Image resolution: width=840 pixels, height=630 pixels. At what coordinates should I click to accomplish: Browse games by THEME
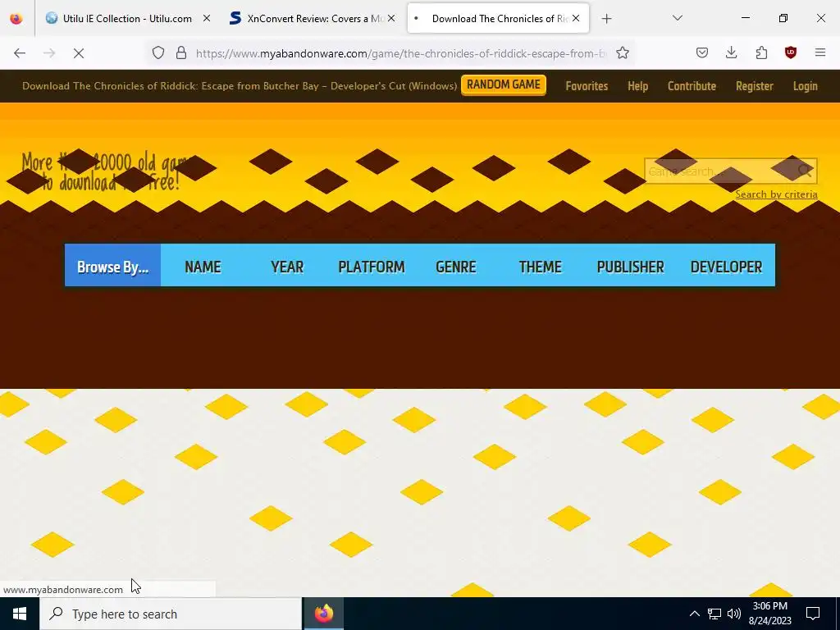click(540, 267)
